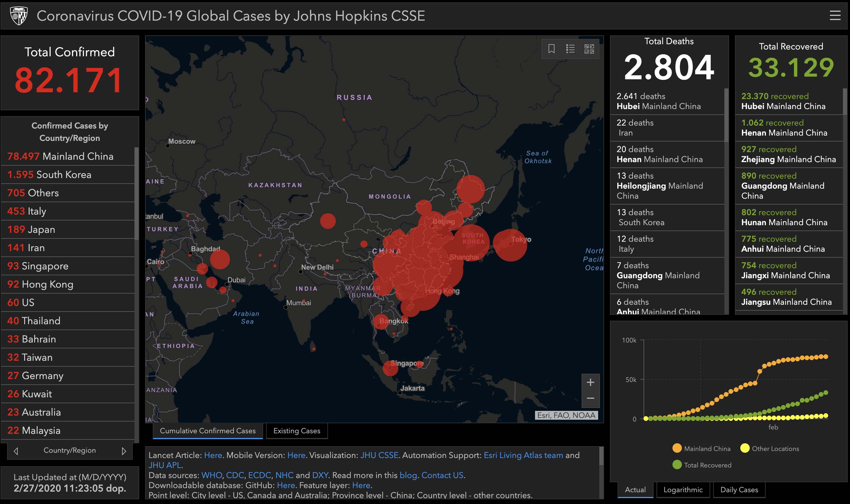Open the Daily Cases chart tab
850x504 pixels.
point(739,490)
